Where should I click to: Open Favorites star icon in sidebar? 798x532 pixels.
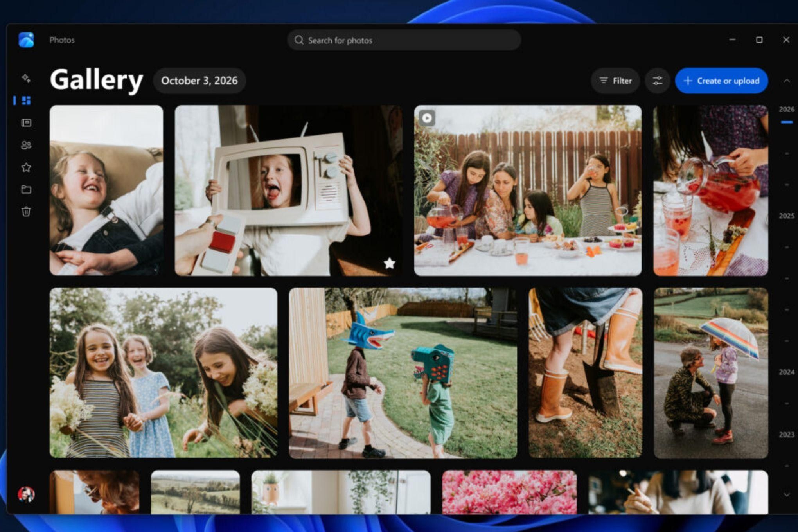click(x=26, y=167)
